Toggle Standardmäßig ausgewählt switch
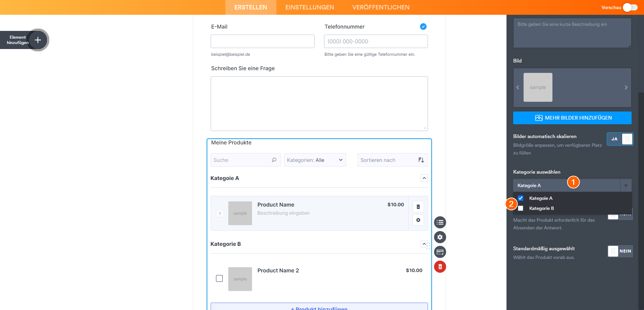Image resolution: width=644 pixels, height=310 pixels. click(620, 251)
